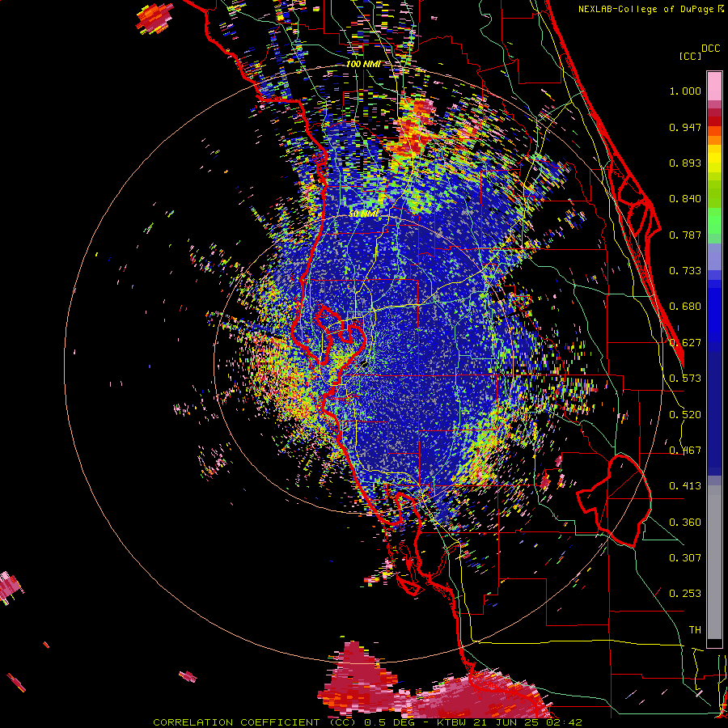This screenshot has height=728, width=728.
Task: Click the 0.947 scale label
Action: 685,127
